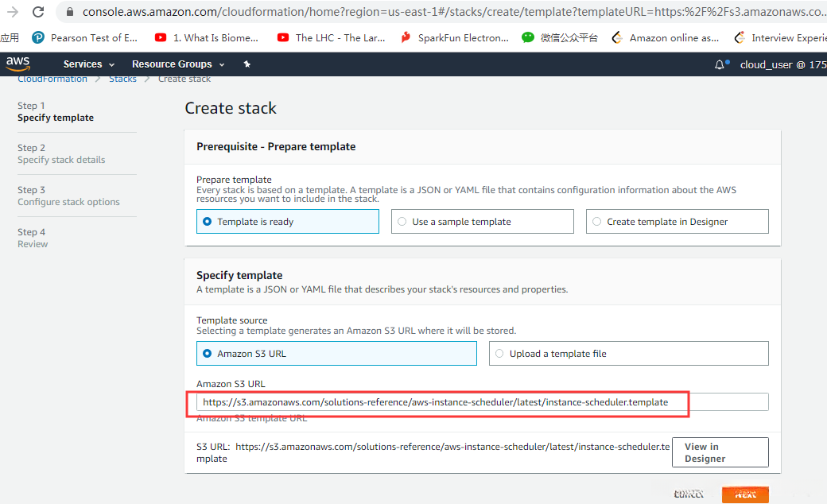827x504 pixels.
Task: Click the AWS logo icon
Action: (x=17, y=64)
